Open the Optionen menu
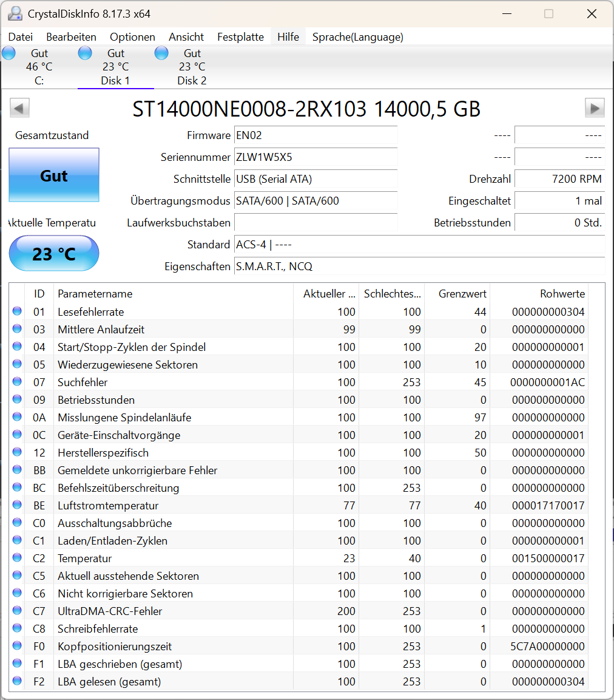The width and height of the screenshot is (614, 700). (x=132, y=37)
